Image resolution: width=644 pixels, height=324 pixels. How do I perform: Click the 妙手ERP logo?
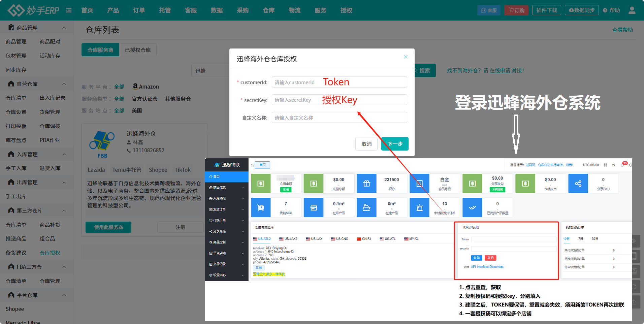(x=33, y=10)
